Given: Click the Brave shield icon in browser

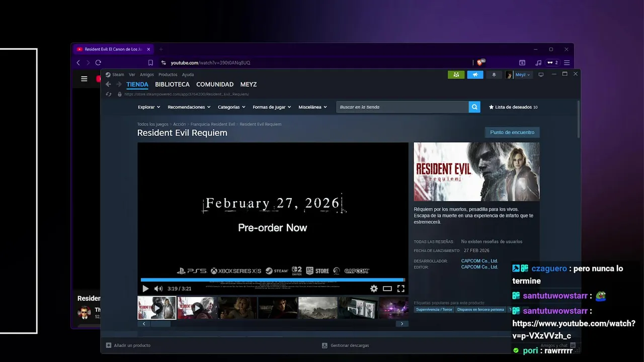Looking at the screenshot, I should [x=480, y=63].
